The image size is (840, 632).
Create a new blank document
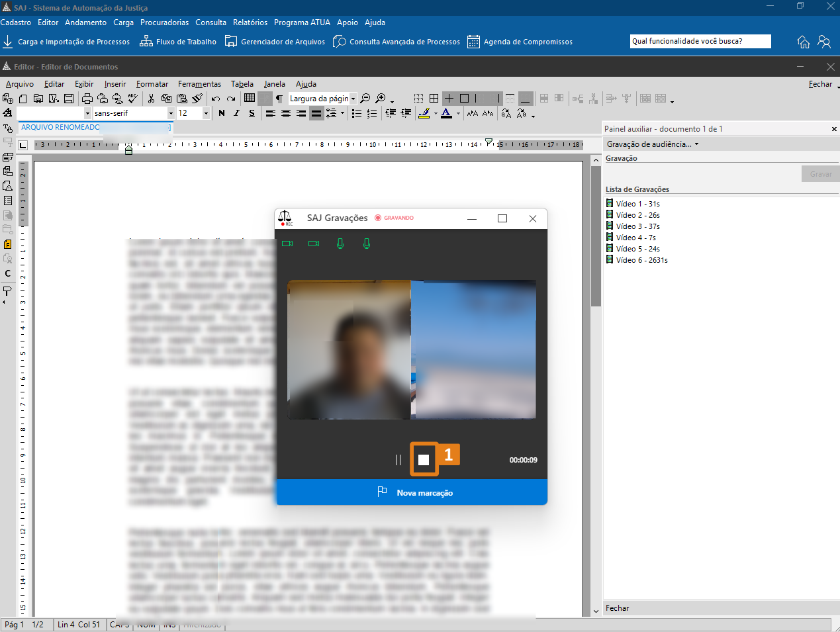23,99
